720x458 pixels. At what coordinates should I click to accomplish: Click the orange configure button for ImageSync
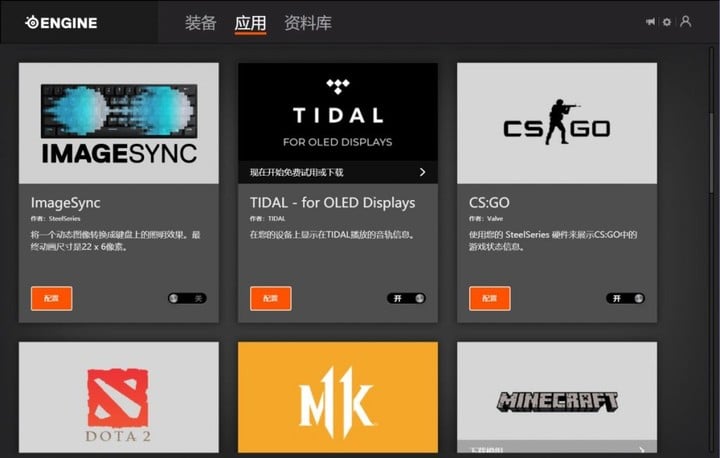point(51,299)
